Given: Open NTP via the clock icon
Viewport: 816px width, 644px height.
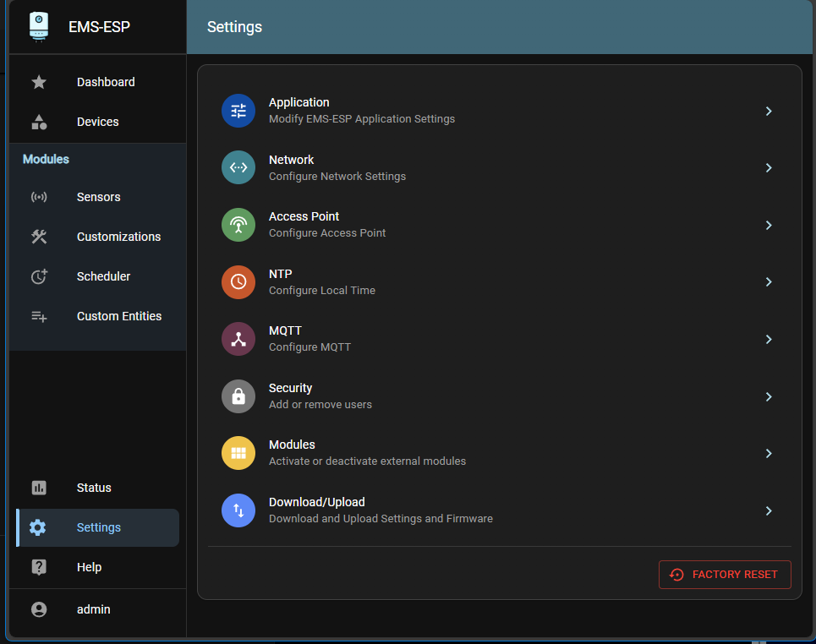Looking at the screenshot, I should pos(238,282).
